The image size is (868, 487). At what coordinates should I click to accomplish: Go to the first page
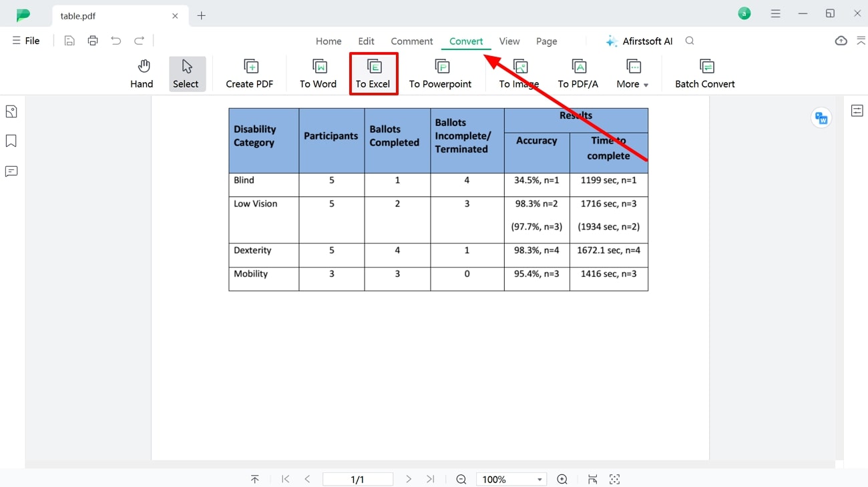[286, 479]
